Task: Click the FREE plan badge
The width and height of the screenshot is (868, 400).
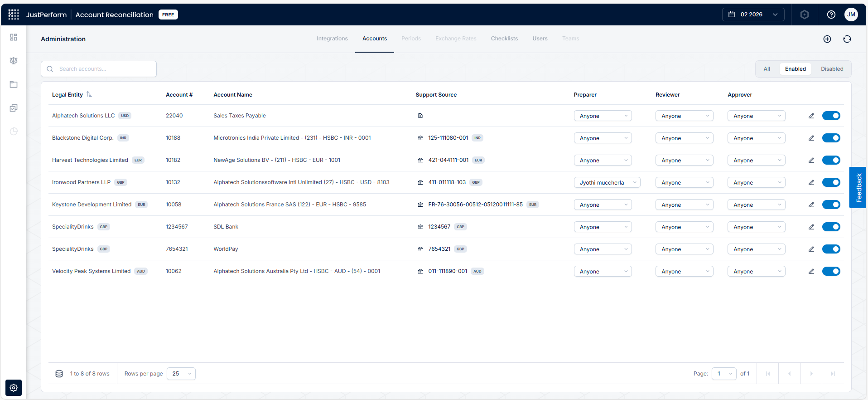Action: click(168, 15)
